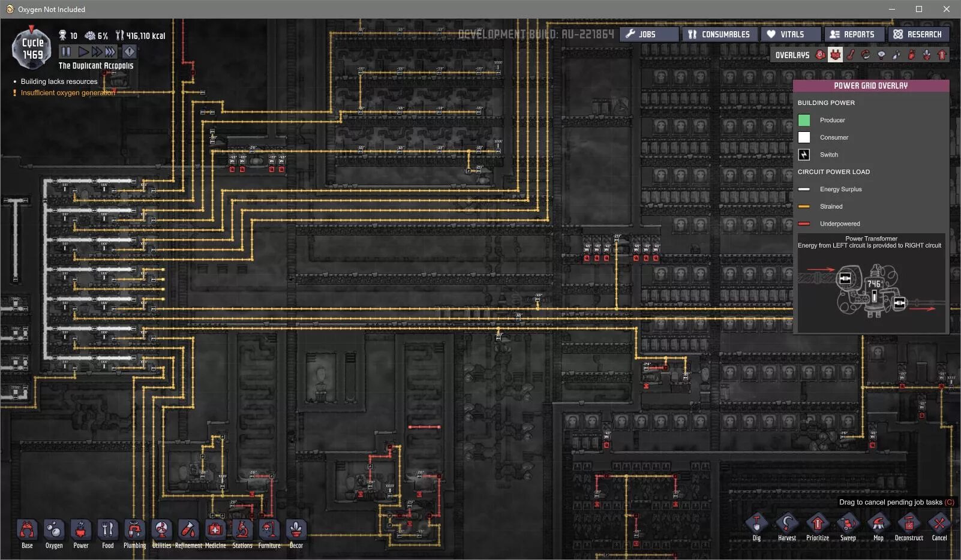Select the Plumbing water-drop overlay icon
The width and height of the screenshot is (961, 560).
click(896, 55)
